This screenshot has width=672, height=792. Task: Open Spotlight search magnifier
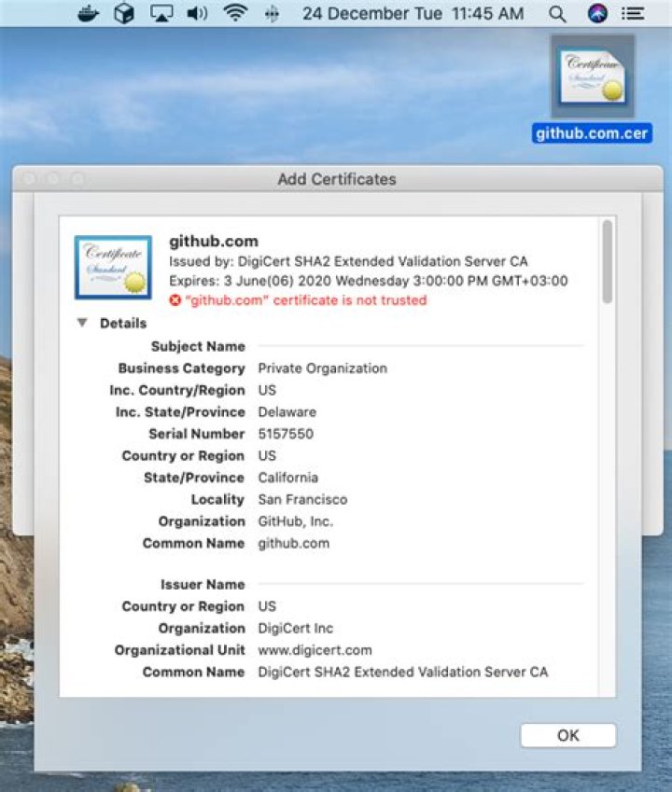(x=557, y=14)
